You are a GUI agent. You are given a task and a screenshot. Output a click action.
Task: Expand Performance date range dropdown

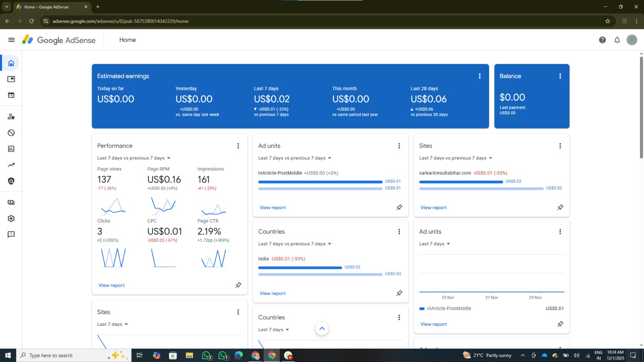tap(134, 158)
